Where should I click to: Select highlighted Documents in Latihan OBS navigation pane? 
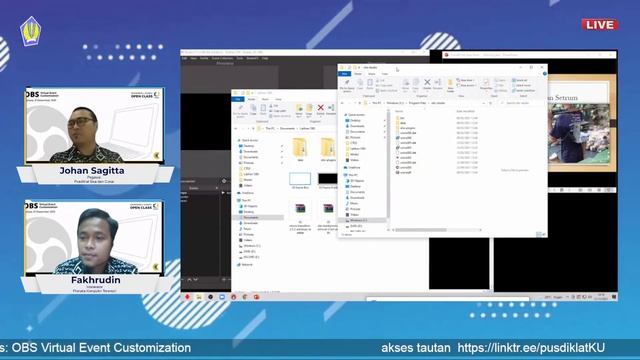[x=258, y=218]
